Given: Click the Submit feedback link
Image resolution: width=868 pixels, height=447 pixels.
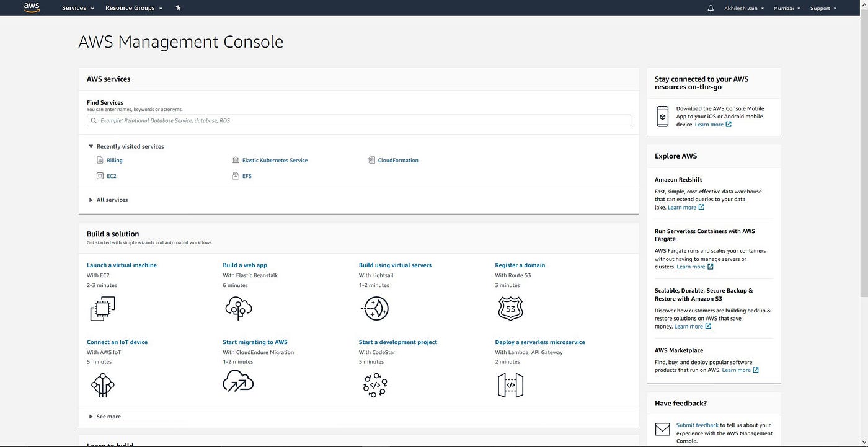Looking at the screenshot, I should 697,425.
